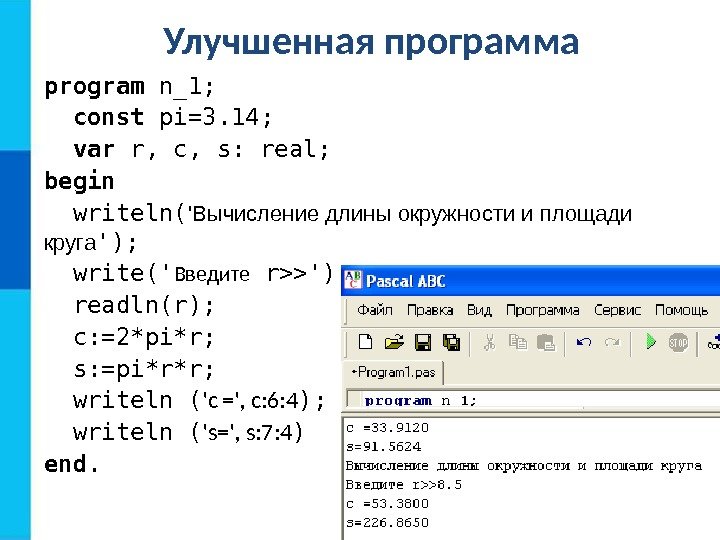Viewport: 720px width, 540px height.
Task: Click the 'end.' keyword on slide
Action: pyautogui.click(x=72, y=464)
